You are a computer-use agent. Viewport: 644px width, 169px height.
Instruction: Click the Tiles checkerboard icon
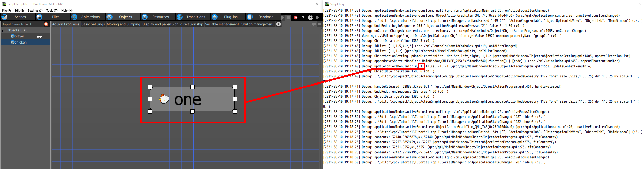(39, 17)
